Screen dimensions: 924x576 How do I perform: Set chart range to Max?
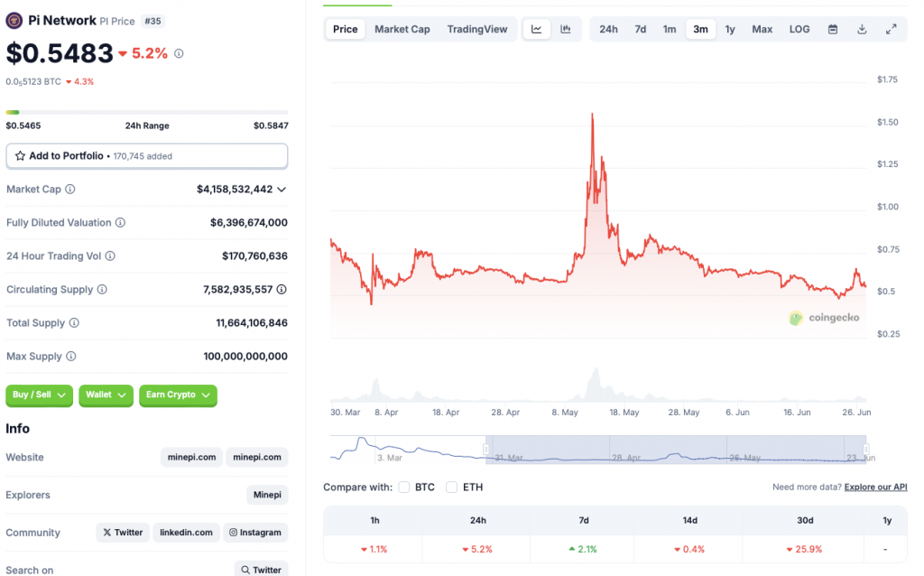pyautogui.click(x=762, y=29)
